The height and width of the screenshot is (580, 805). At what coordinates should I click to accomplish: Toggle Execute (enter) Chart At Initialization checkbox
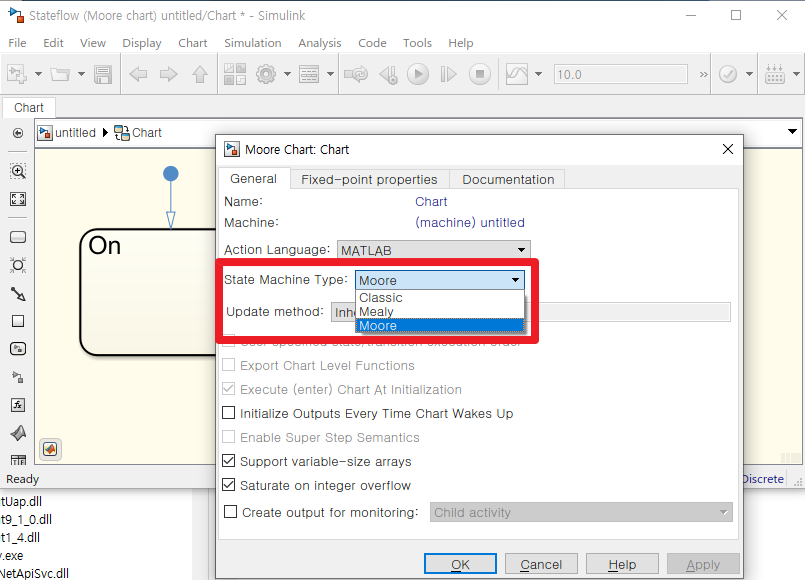pyautogui.click(x=228, y=389)
